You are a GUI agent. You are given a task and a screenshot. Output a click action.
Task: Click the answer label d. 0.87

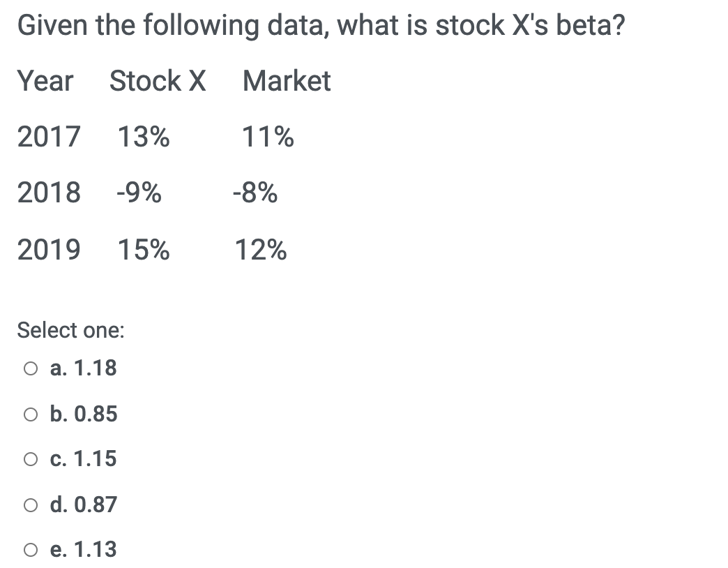(83, 505)
